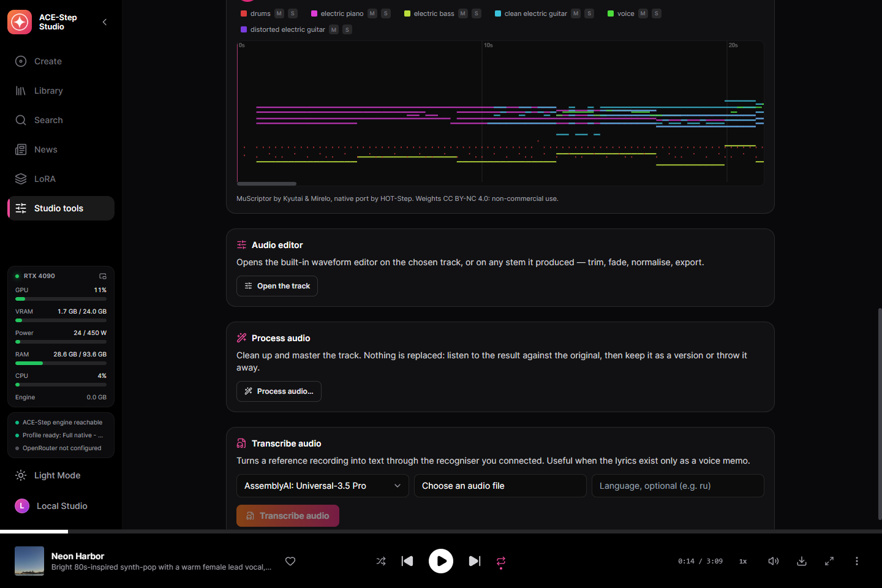Choose an audio file for transcription
Viewport: 882px width, 588px height.
(500, 486)
